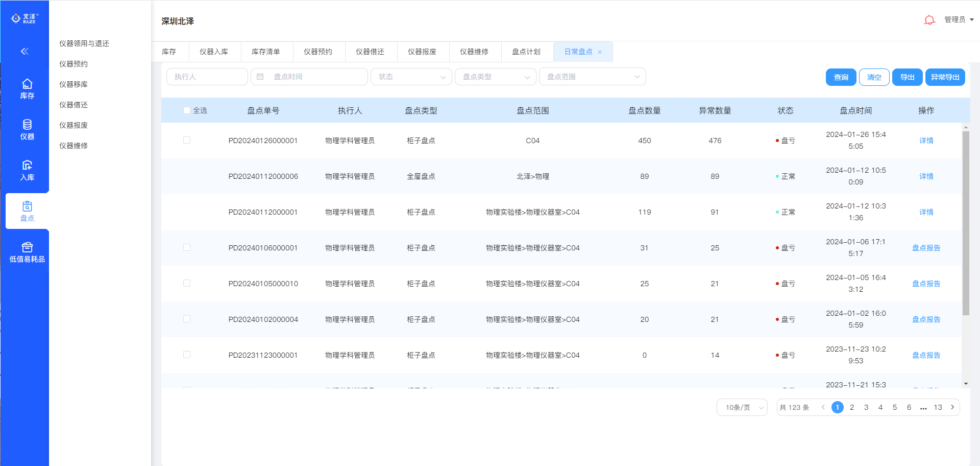
Task: Switch to the 盘点计划 tab
Action: pyautogui.click(x=526, y=52)
